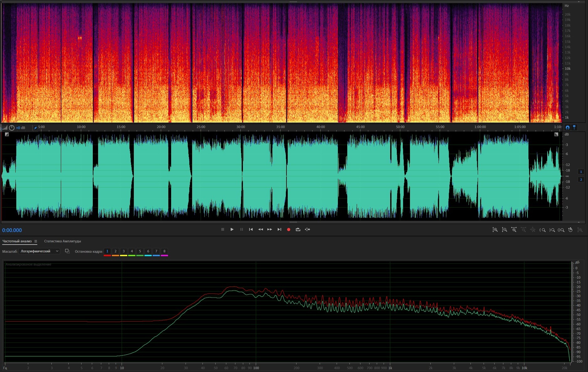Open Частотный анализ panel menu
This screenshot has width=588, height=372.
[x=36, y=241]
